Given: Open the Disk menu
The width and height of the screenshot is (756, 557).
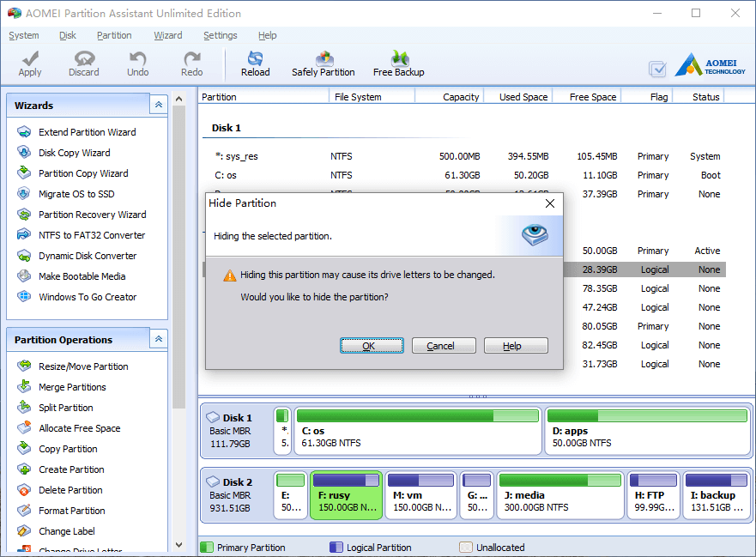Looking at the screenshot, I should (68, 35).
